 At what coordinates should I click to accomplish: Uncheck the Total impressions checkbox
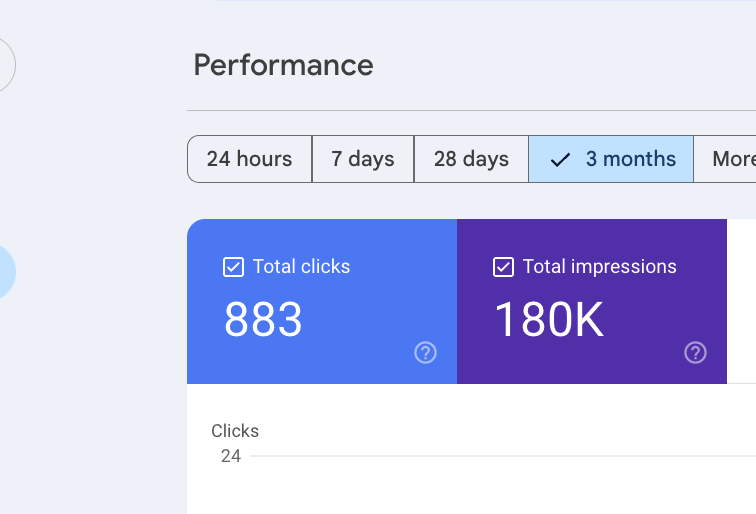click(503, 267)
